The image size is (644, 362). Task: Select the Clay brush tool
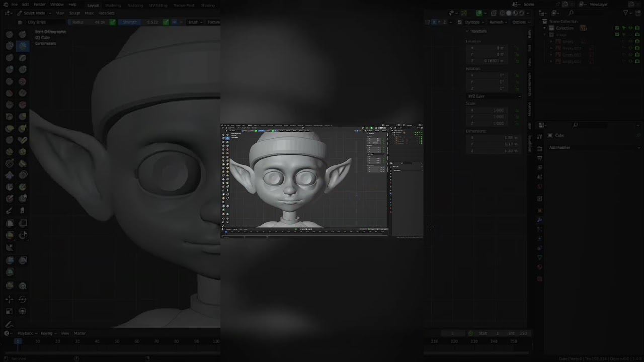pos(10,46)
